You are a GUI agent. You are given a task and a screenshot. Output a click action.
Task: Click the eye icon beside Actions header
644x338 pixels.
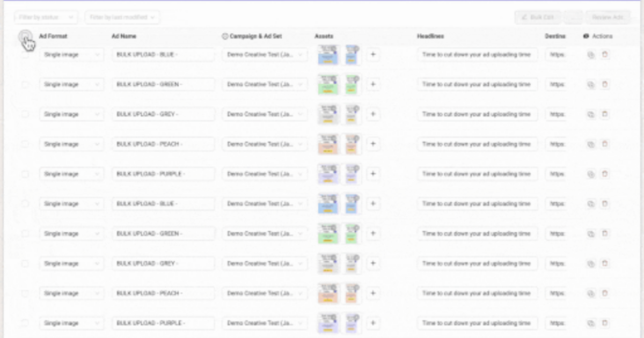click(x=586, y=36)
